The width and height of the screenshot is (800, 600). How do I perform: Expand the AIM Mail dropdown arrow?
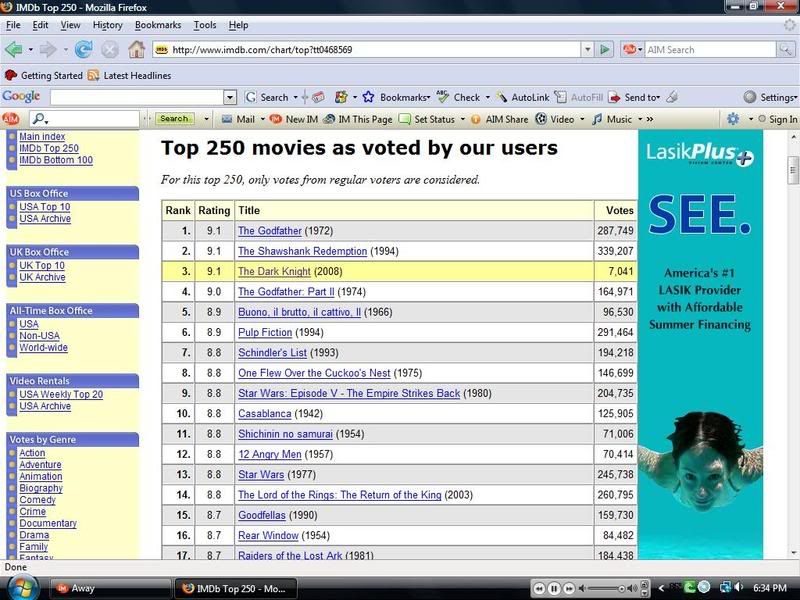262,119
